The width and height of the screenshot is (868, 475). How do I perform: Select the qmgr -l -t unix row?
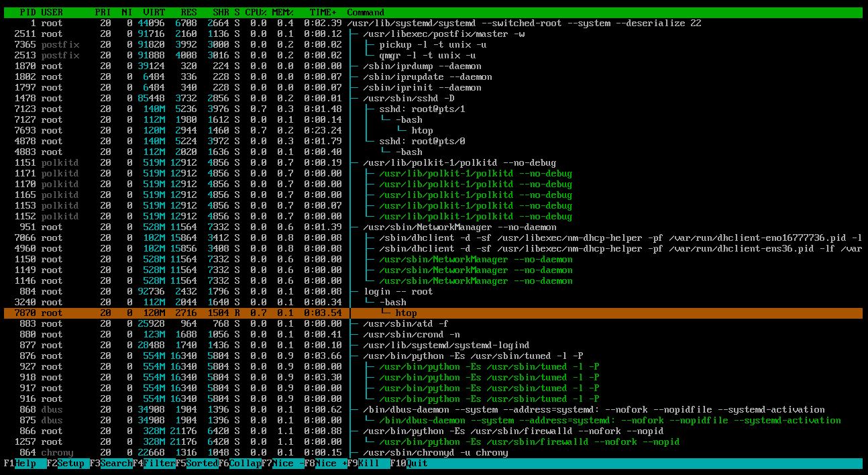(433, 55)
